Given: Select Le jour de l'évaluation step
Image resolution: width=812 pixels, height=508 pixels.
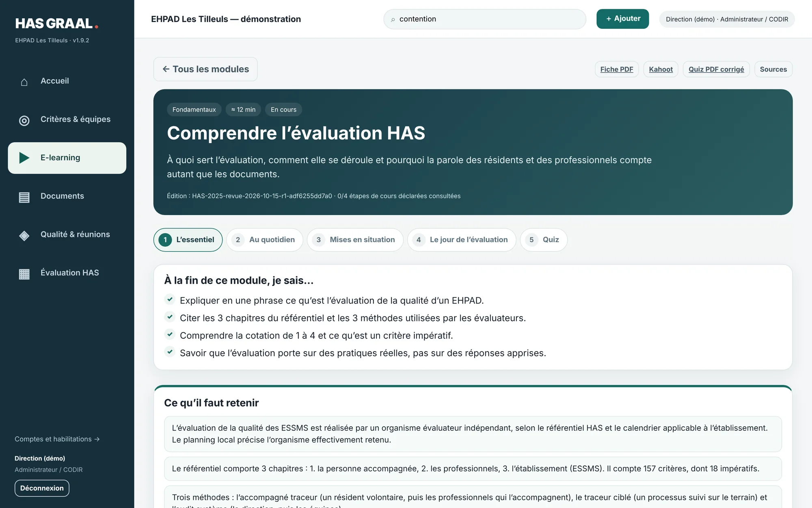Looking at the screenshot, I should tap(462, 240).
